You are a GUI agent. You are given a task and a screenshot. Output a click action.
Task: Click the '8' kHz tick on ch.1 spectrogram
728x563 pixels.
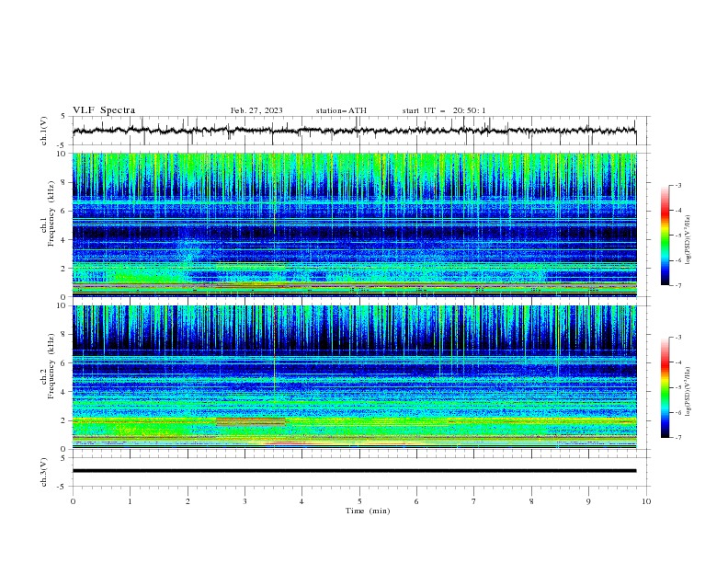pyautogui.click(x=64, y=182)
